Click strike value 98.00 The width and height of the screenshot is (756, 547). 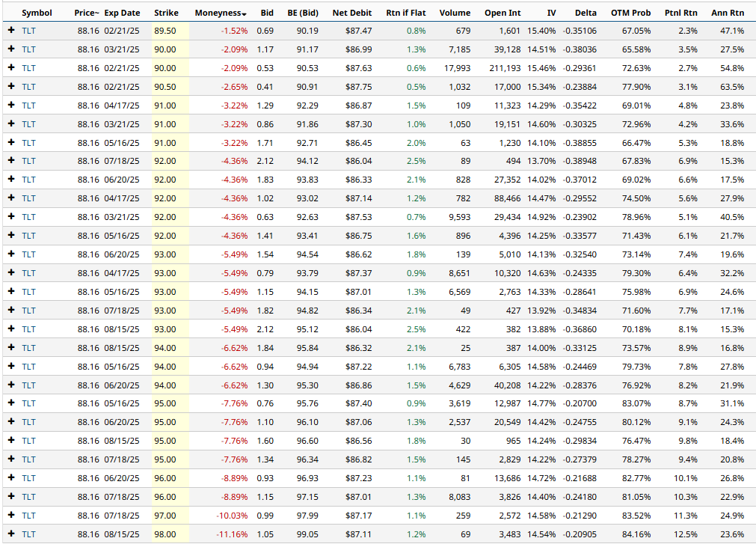click(x=165, y=534)
